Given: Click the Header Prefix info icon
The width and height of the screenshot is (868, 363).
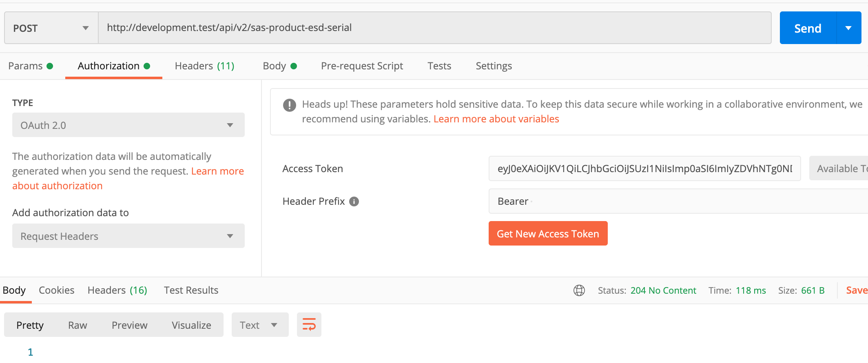Looking at the screenshot, I should tap(354, 201).
